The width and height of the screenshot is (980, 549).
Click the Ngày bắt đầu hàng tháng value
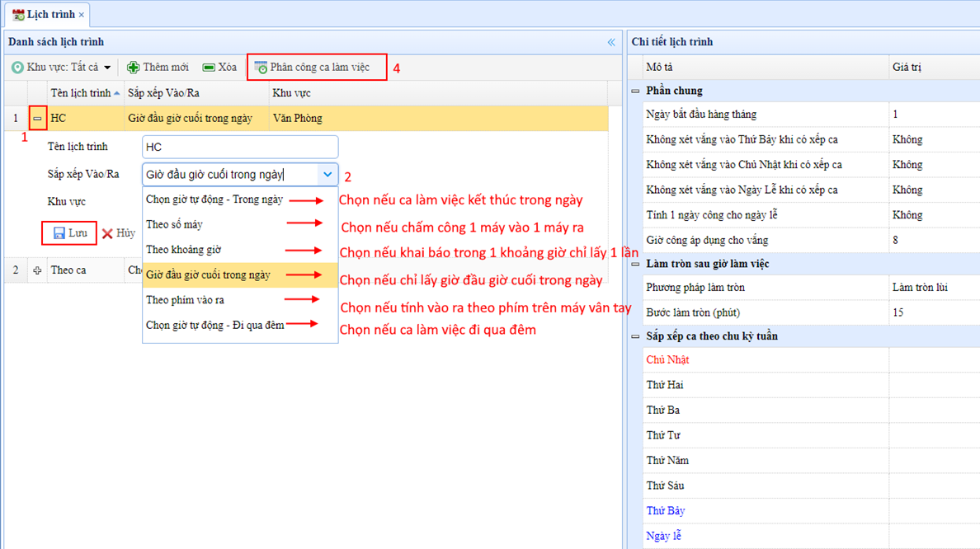tap(934, 115)
